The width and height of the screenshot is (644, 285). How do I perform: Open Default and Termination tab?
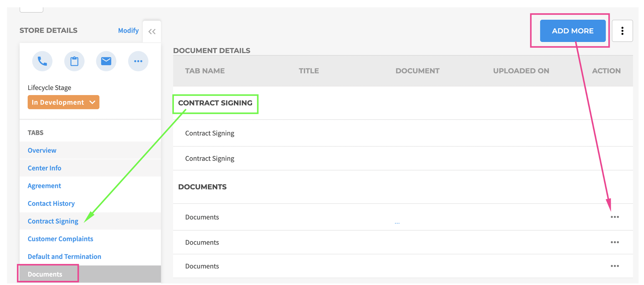[64, 257]
